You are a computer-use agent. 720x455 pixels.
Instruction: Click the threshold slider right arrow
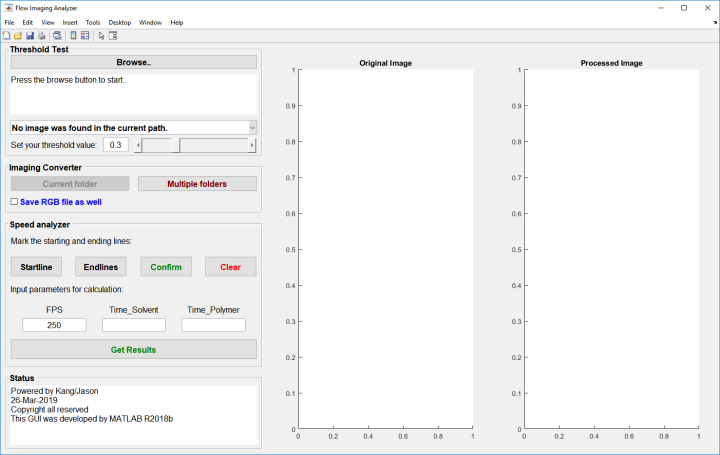click(252, 146)
